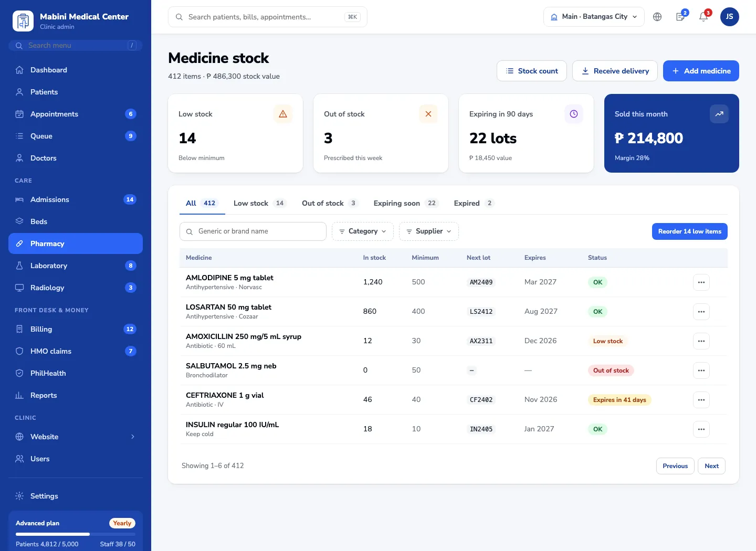
Task: Click the Sold this month trend icon
Action: pyautogui.click(x=719, y=114)
